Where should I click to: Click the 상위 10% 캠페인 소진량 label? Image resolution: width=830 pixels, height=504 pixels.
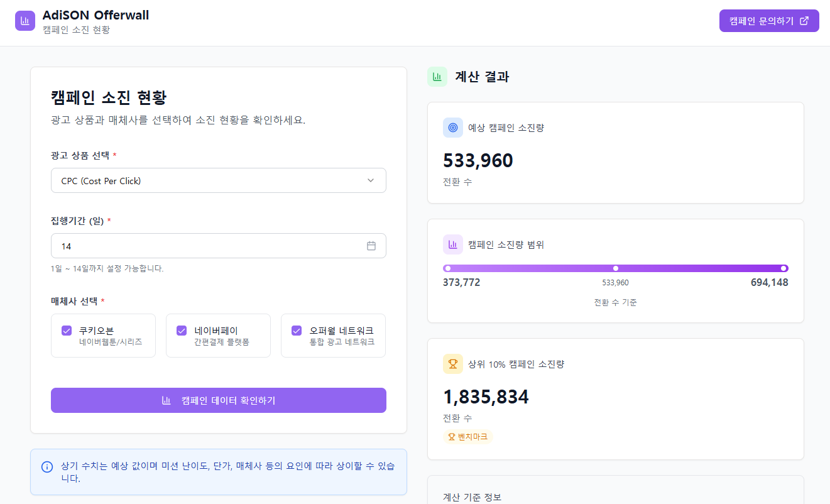pos(516,364)
